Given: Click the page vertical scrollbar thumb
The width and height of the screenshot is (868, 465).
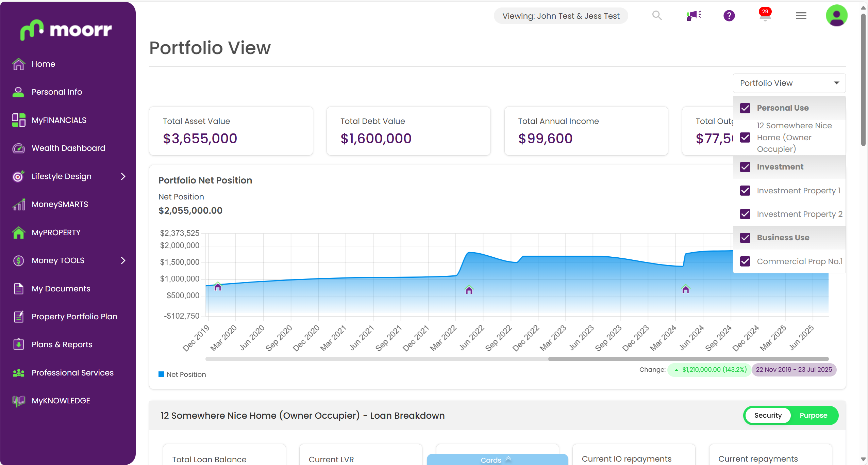Looking at the screenshot, I should tap(863, 80).
